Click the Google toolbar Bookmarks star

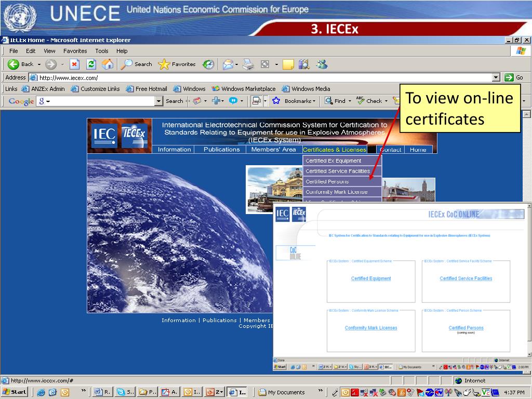coord(276,101)
